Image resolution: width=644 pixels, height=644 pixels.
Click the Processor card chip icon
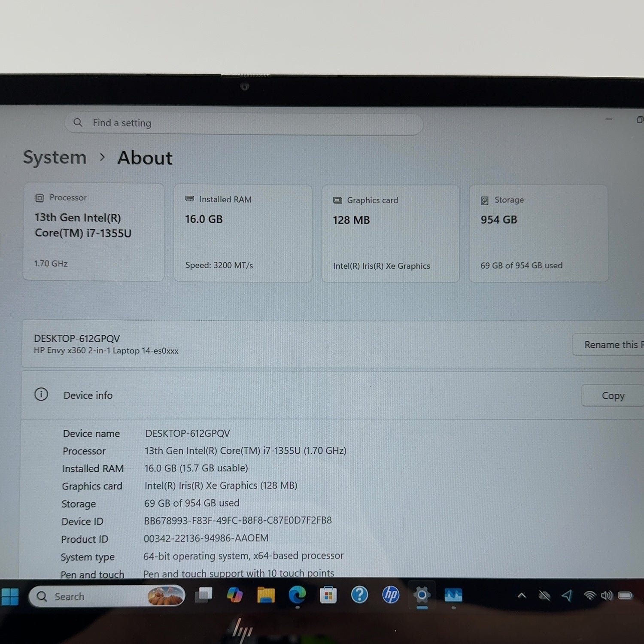coord(39,198)
